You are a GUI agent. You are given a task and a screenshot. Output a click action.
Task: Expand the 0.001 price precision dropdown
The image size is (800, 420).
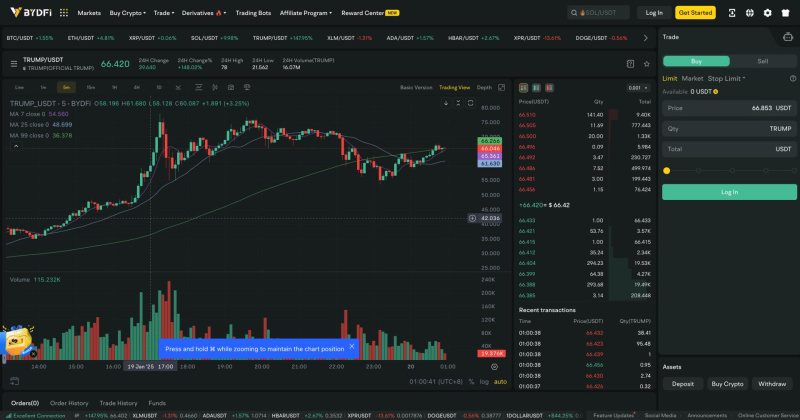pos(637,88)
